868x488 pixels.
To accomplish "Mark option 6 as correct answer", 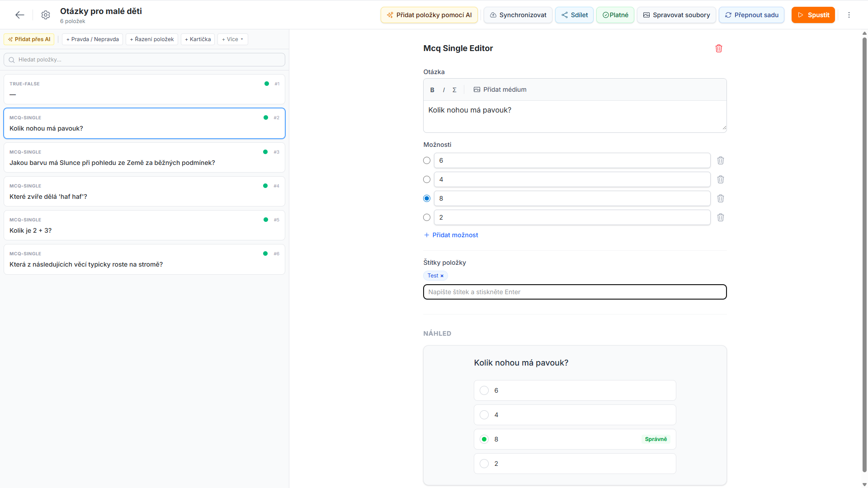I will tap(427, 160).
